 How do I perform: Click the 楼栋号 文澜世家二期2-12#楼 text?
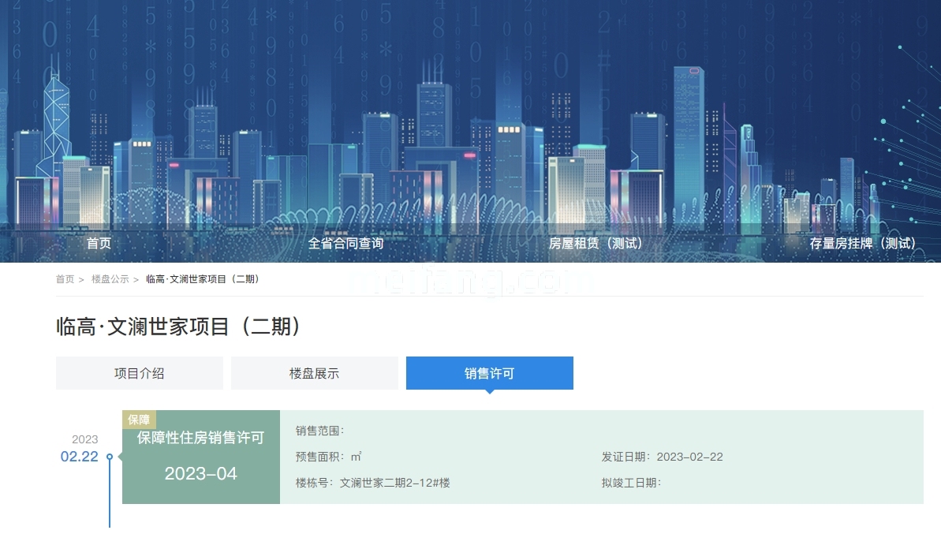(x=372, y=483)
